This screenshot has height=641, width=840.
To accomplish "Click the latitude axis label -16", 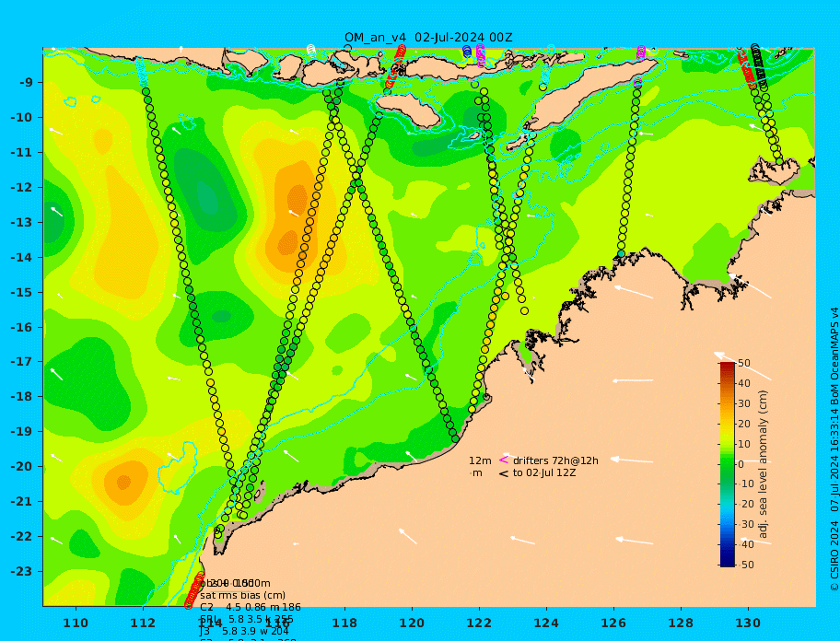I will tap(22, 327).
